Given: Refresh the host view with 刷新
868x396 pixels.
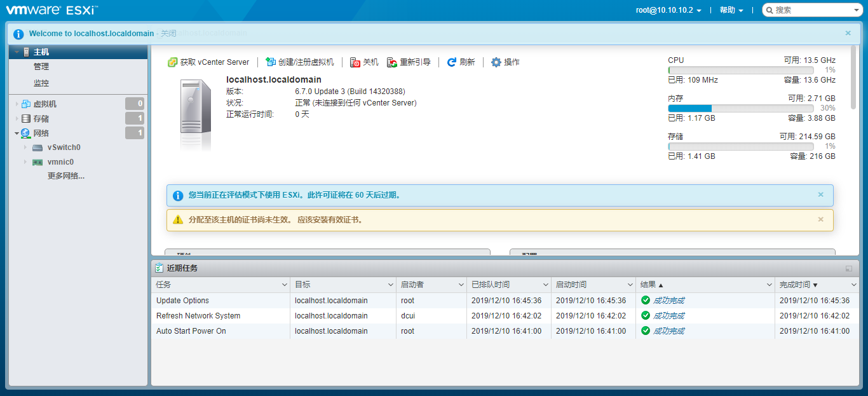Looking at the screenshot, I should point(461,62).
